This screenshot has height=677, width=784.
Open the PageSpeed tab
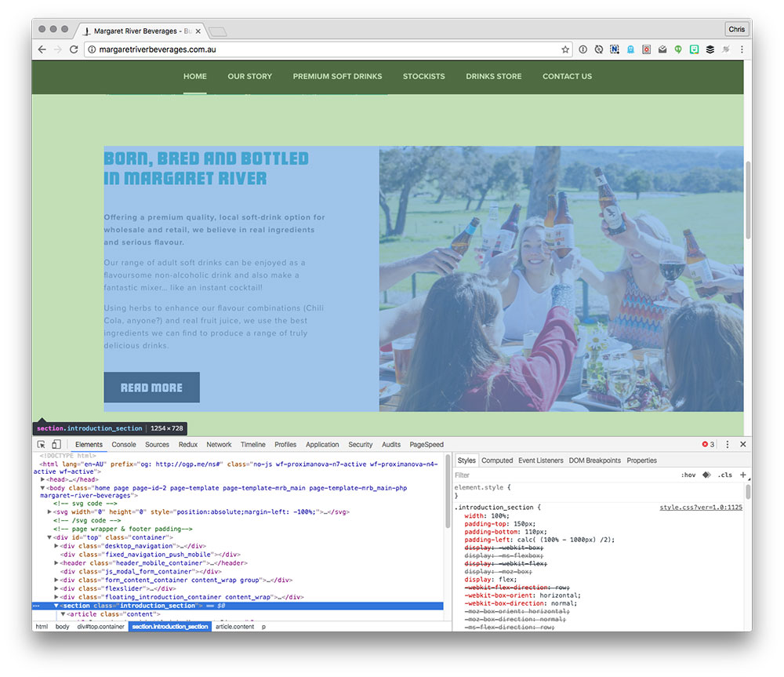(426, 444)
